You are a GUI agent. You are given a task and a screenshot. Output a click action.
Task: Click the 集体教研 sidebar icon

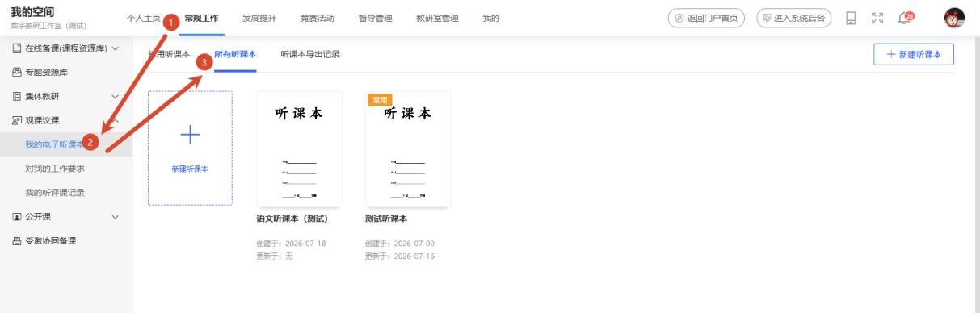click(16, 97)
